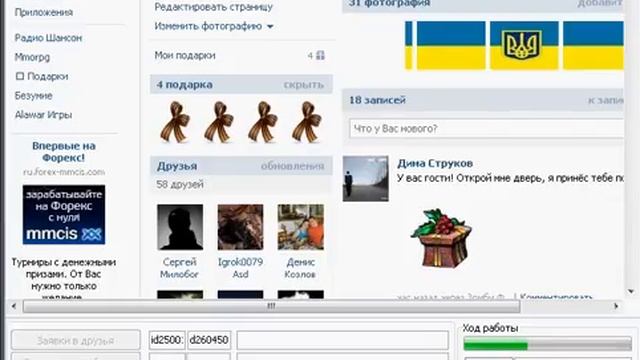Open Дина Струков profile name link
The height and width of the screenshot is (360, 640).
click(435, 163)
